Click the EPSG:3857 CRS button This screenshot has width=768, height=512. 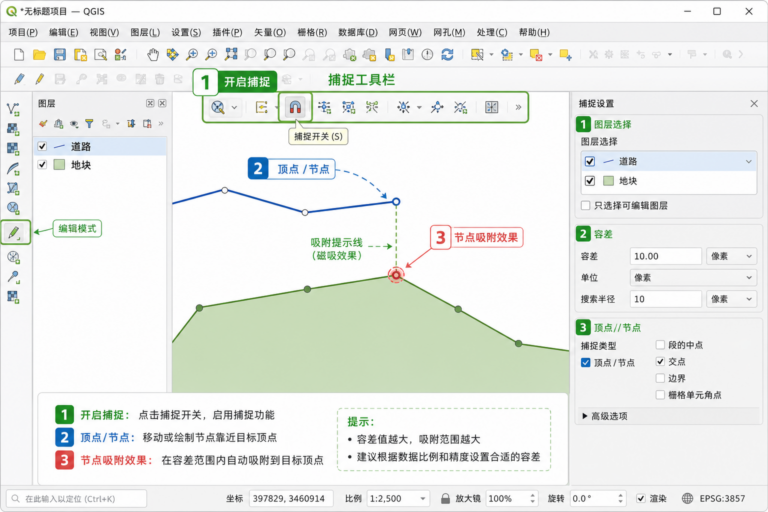pyautogui.click(x=714, y=498)
